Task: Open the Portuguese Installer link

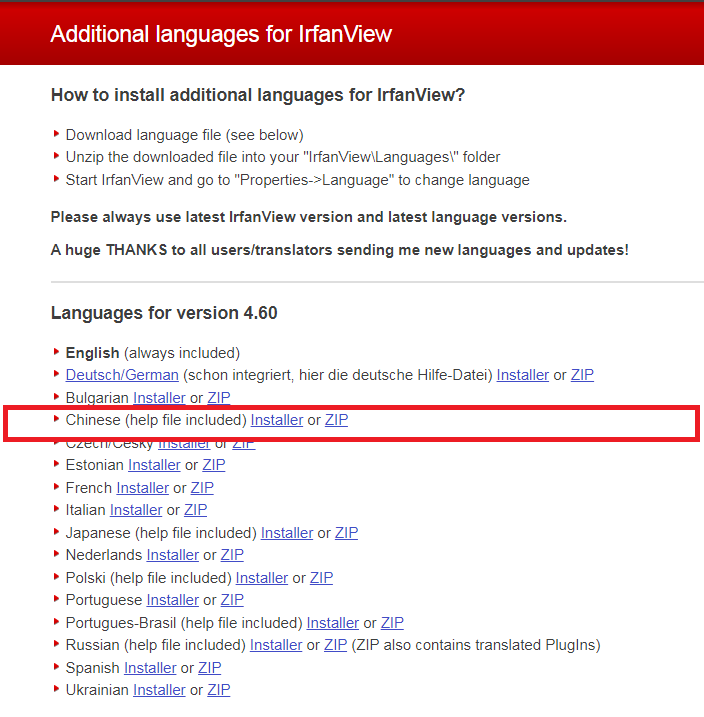Action: [x=173, y=600]
